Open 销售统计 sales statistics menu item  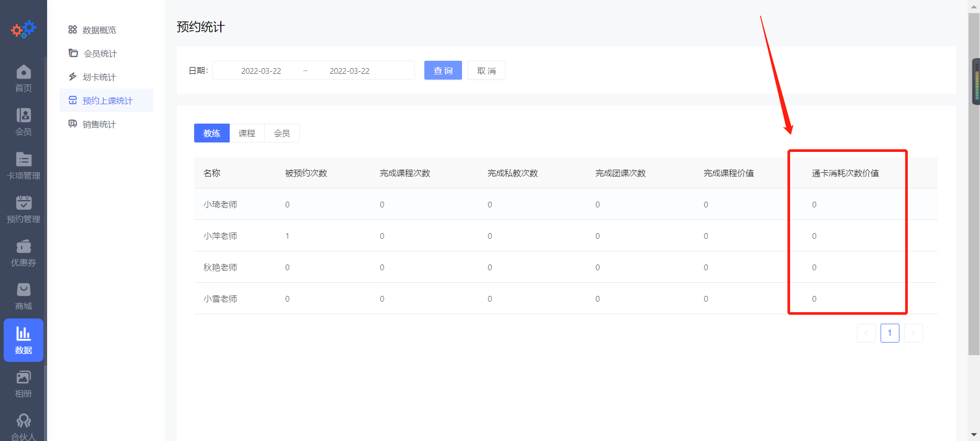click(99, 124)
